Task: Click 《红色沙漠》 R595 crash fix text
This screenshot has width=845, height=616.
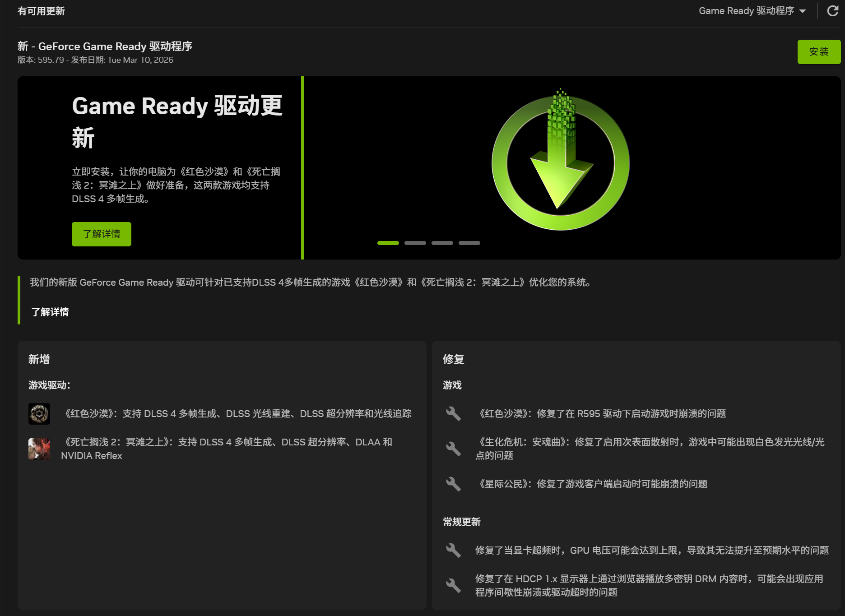Action: 600,414
